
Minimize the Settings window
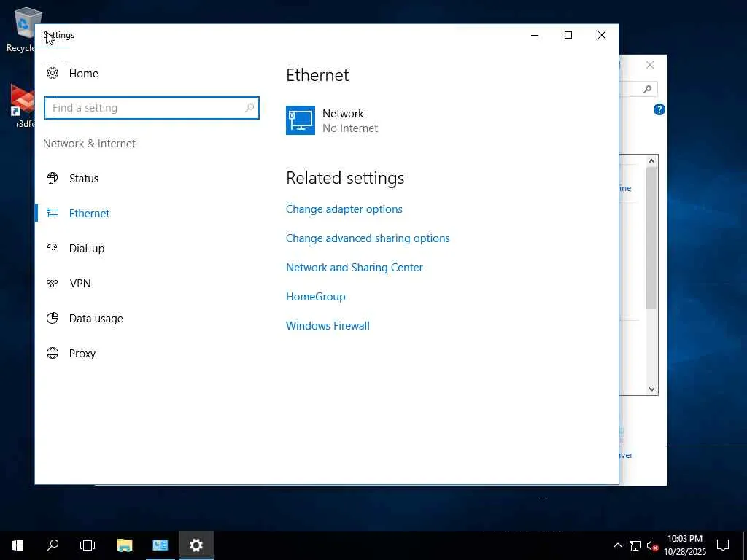pos(535,35)
